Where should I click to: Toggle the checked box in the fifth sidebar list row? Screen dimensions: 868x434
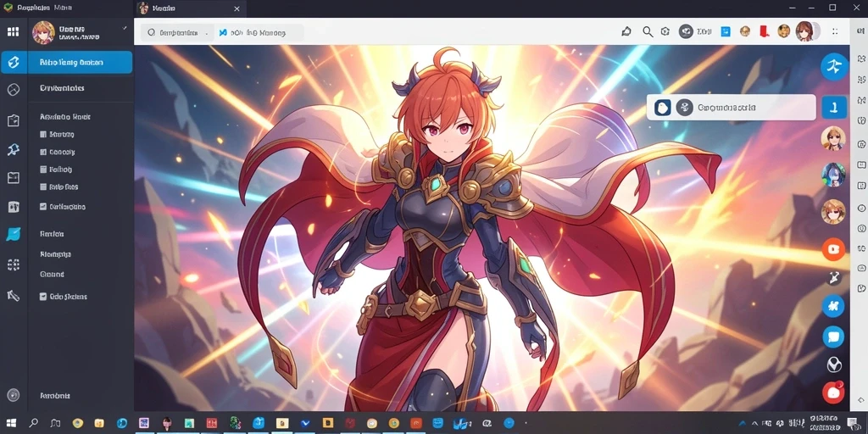tap(43, 207)
